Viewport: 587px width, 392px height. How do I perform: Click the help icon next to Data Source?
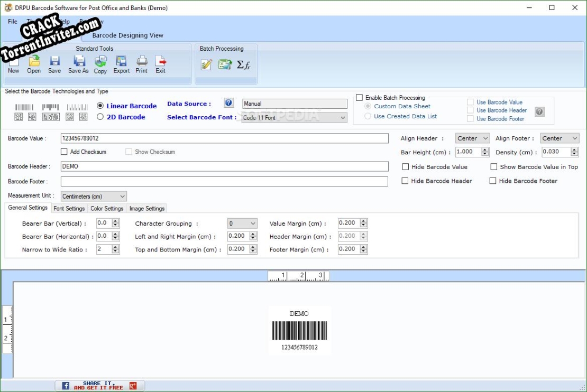pos(228,103)
